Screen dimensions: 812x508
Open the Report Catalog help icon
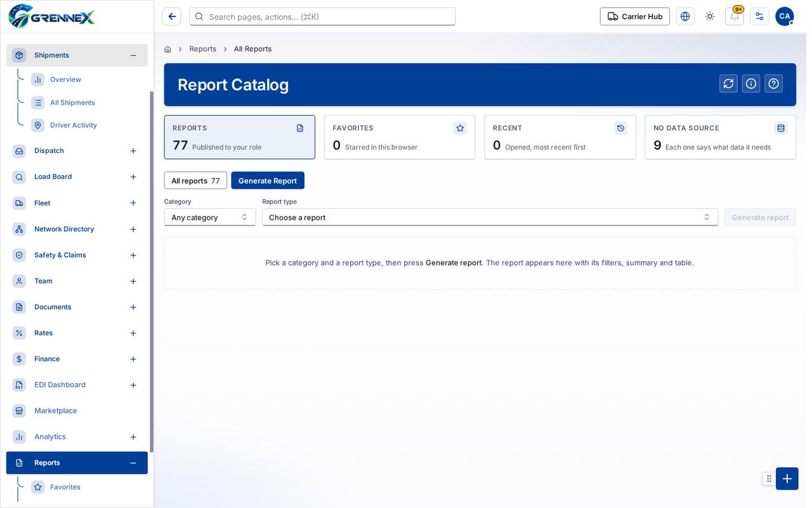(x=773, y=84)
